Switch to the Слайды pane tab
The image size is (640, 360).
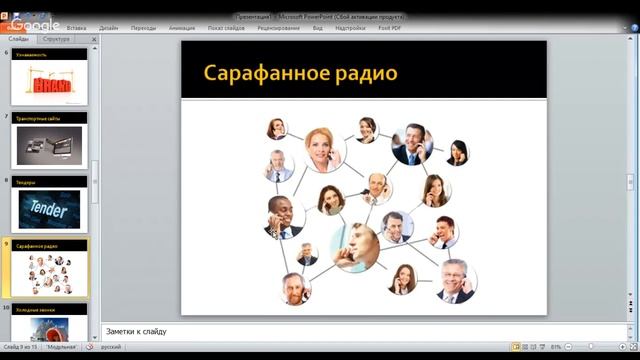(x=19, y=39)
